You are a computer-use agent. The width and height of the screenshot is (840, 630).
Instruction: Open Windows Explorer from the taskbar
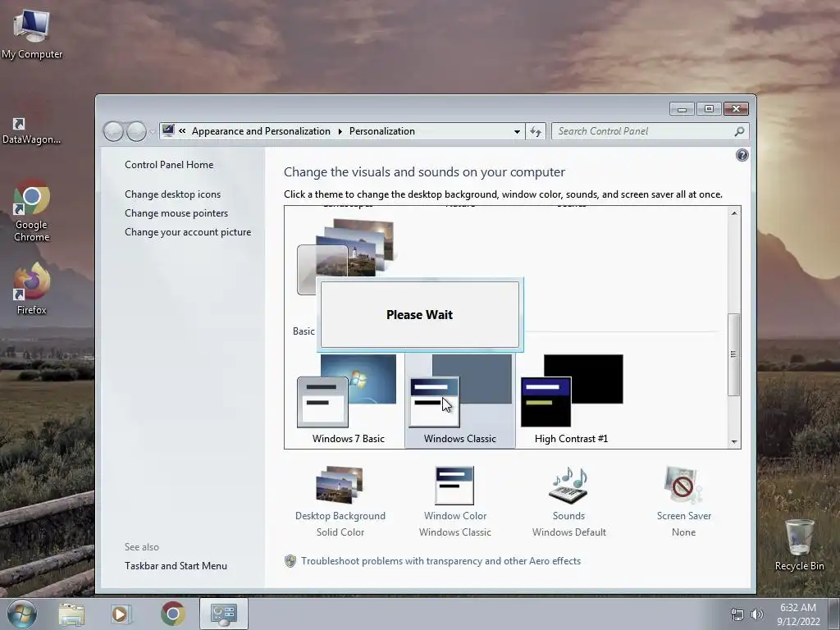(x=71, y=614)
